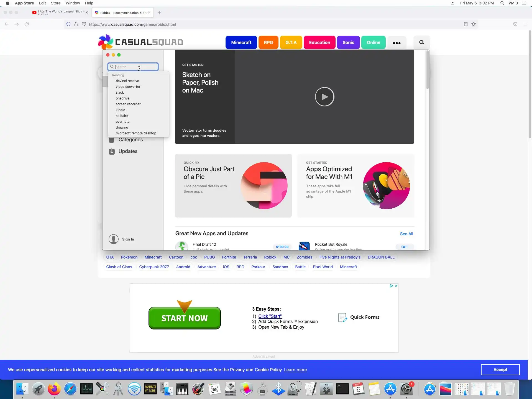This screenshot has height=399, width=532.
Task: Open the Casualsquad site search icon
Action: [x=421, y=42]
